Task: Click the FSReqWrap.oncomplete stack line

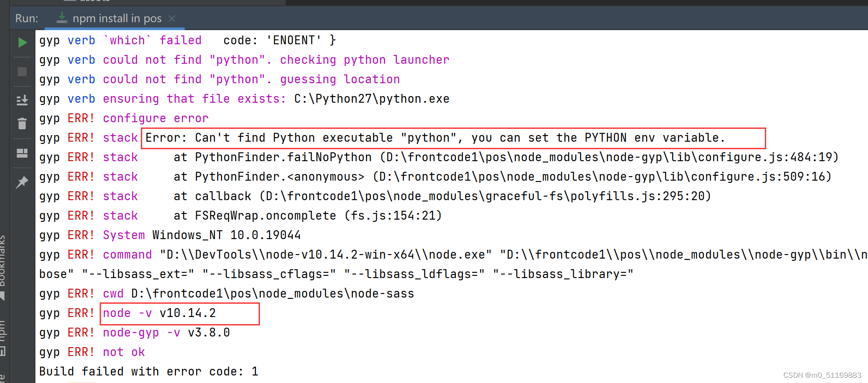Action: coord(240,216)
